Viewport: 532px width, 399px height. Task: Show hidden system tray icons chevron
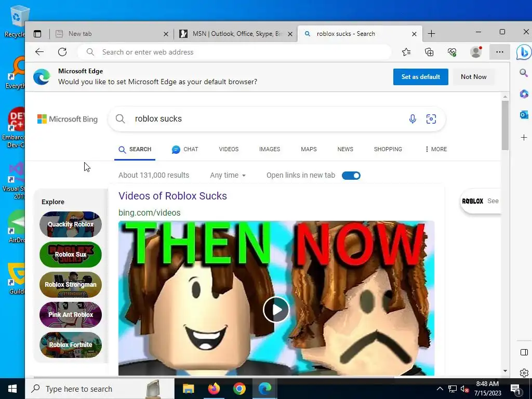pos(440,389)
